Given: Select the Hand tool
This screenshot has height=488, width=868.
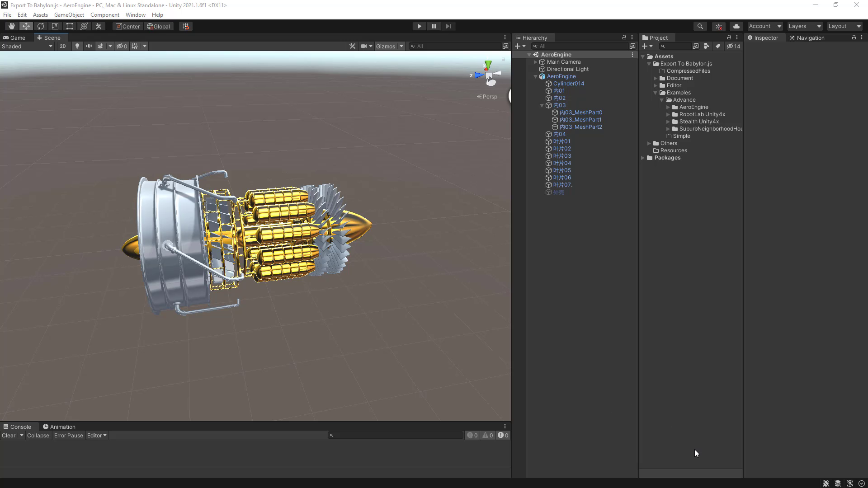Looking at the screenshot, I should pyautogui.click(x=11, y=26).
